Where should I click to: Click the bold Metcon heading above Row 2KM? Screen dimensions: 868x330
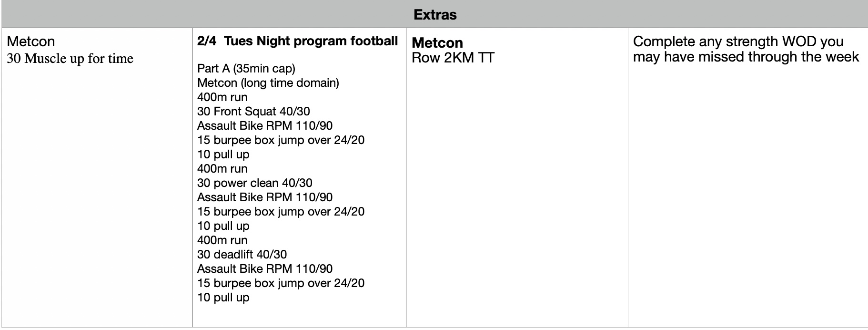tap(437, 43)
